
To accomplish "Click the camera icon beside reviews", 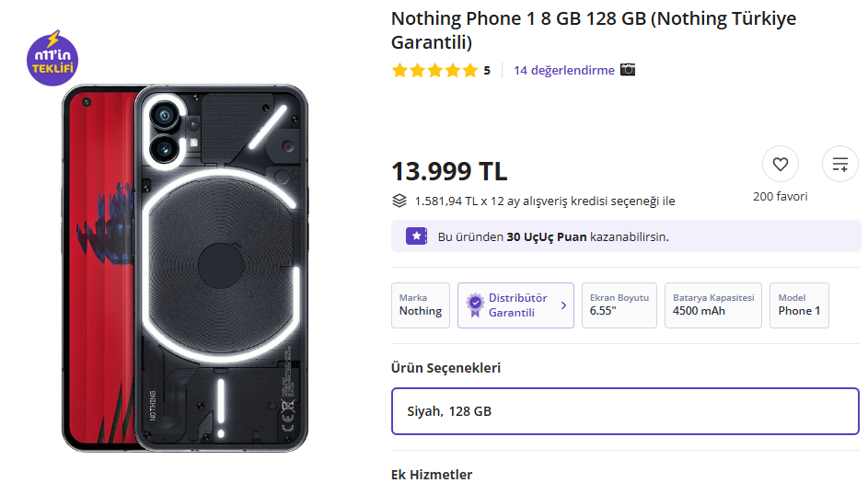I will pos(628,70).
